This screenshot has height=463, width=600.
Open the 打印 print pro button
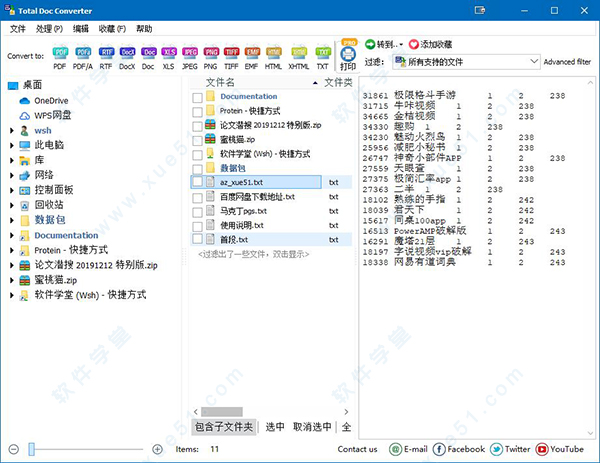click(348, 55)
